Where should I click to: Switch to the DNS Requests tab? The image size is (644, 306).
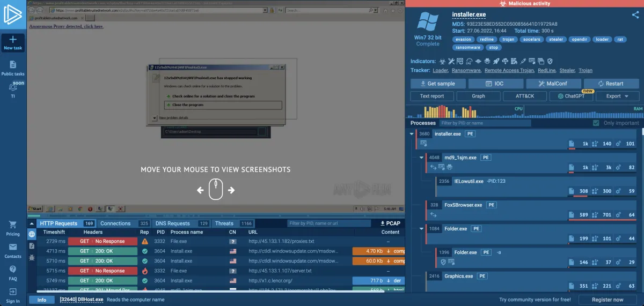[172, 223]
